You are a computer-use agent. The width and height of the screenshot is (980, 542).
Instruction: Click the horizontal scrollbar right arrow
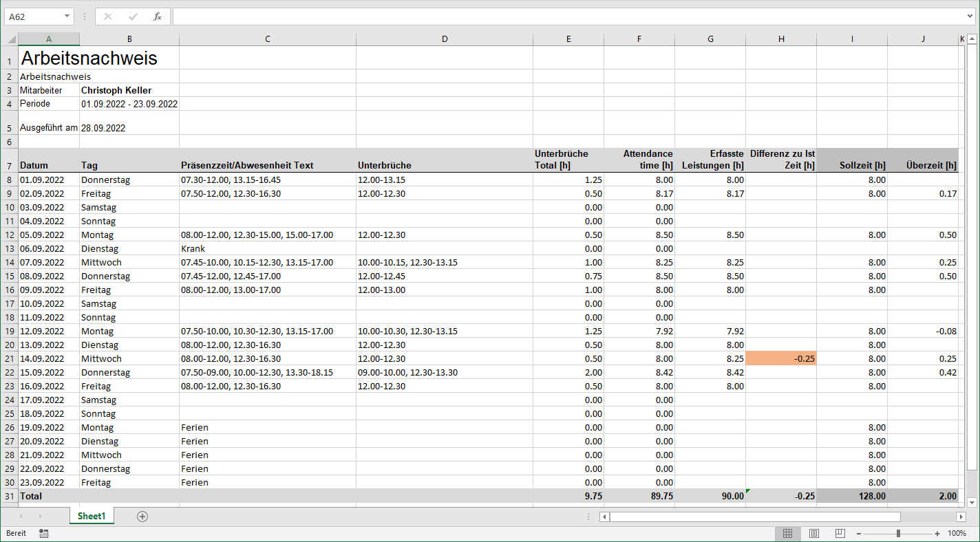pos(962,517)
